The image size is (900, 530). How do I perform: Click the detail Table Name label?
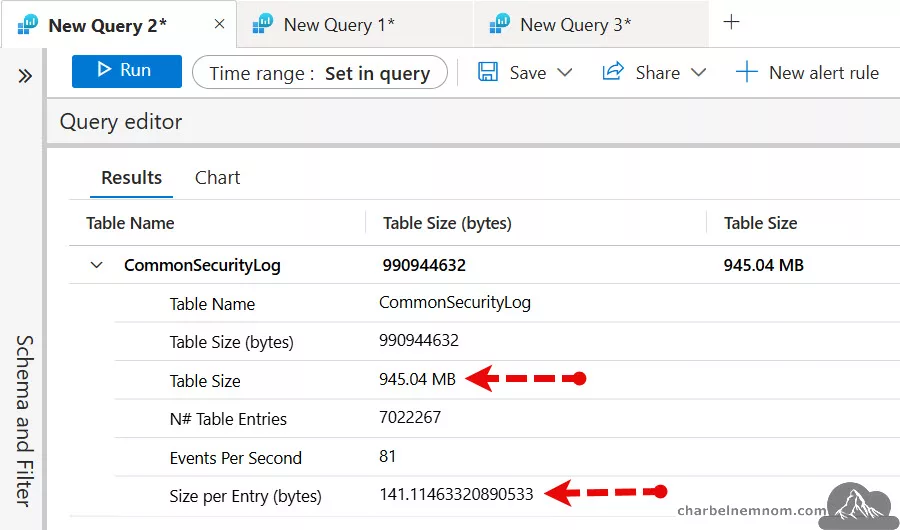coord(212,304)
